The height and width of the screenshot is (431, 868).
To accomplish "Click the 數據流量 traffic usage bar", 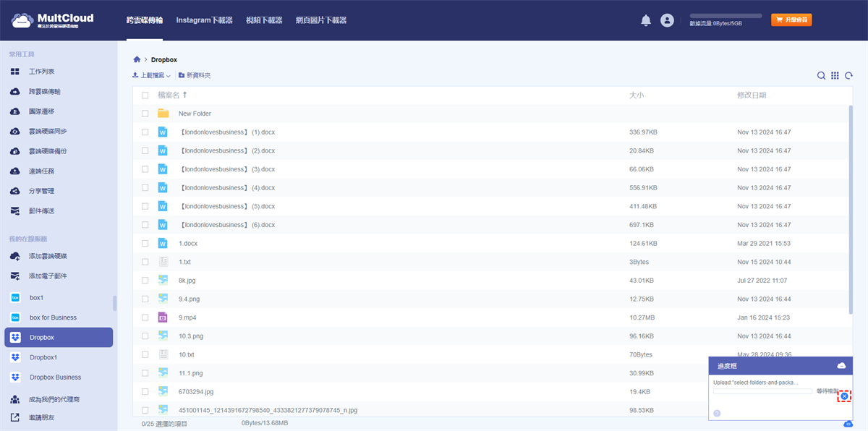I will point(726,15).
